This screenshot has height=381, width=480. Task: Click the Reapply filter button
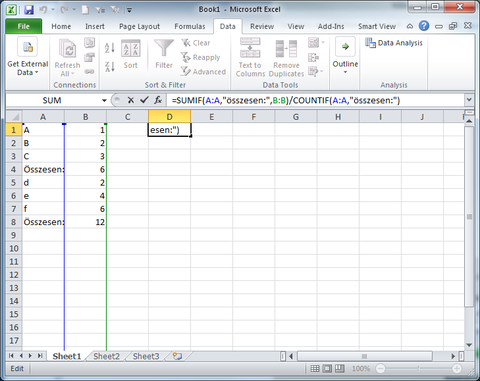click(x=201, y=57)
